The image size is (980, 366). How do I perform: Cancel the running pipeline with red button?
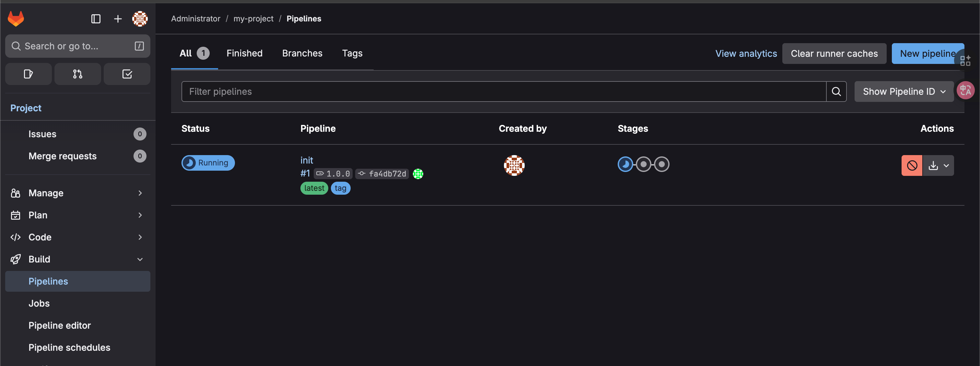pos(912,165)
